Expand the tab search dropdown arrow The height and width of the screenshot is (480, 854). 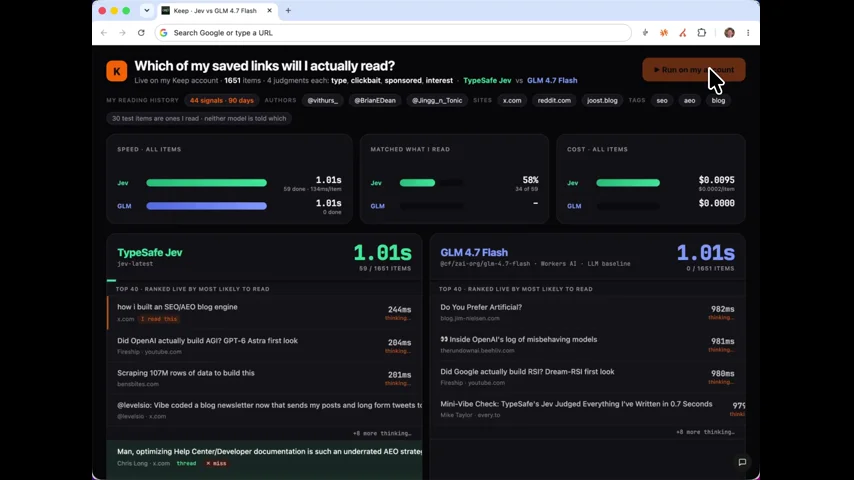tap(147, 10)
